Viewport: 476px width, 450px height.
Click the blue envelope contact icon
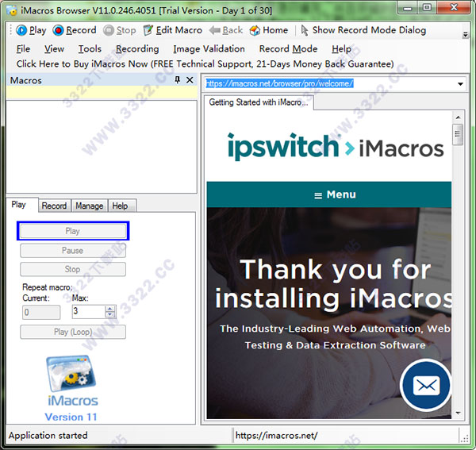click(427, 386)
